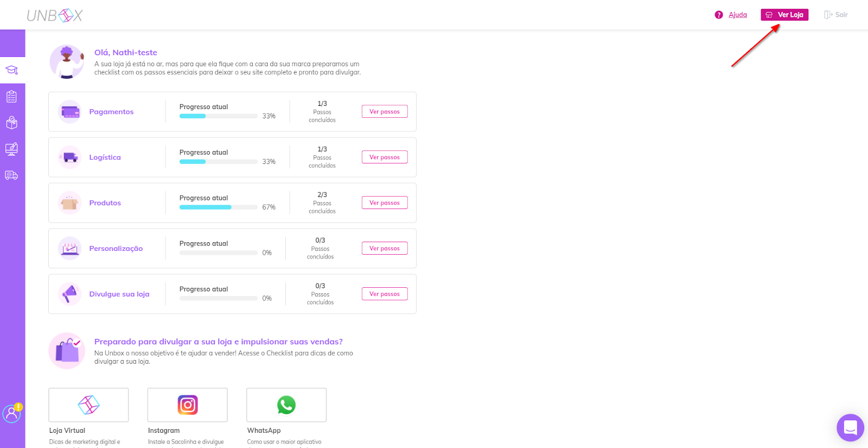Click the Ajuda link
Screen dimensions: 868x448
click(x=738, y=15)
